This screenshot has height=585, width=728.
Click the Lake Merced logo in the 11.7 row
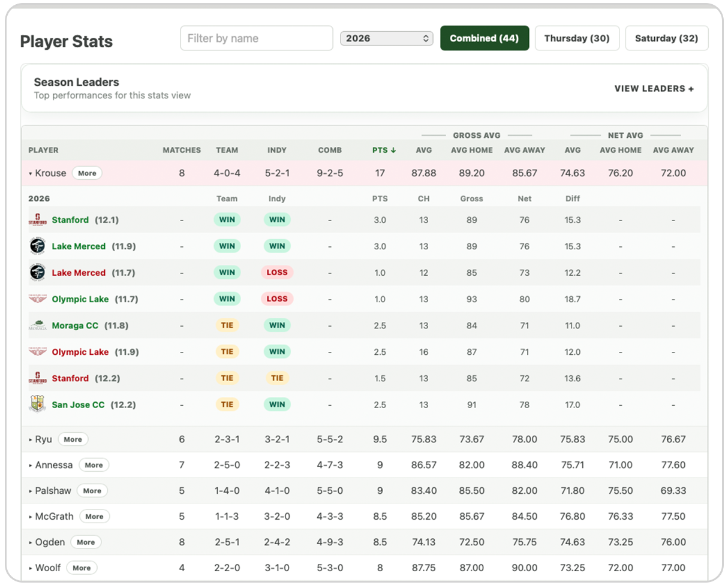pos(37,273)
